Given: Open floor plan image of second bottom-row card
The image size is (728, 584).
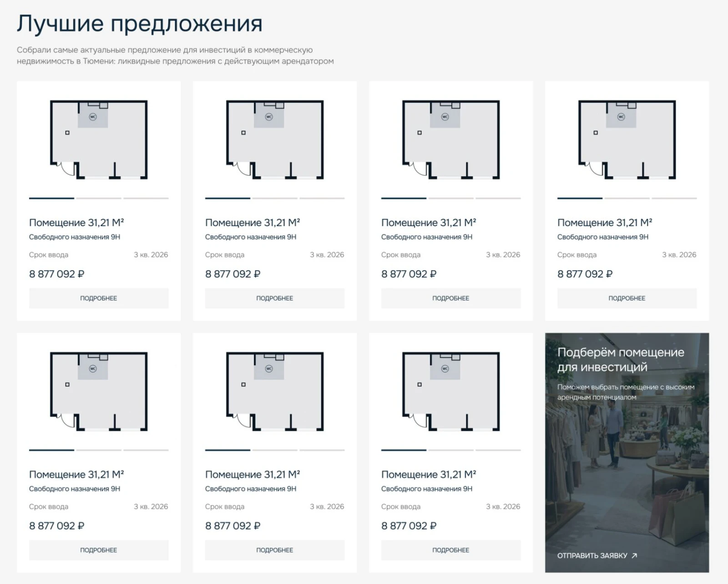Looking at the screenshot, I should point(275,392).
